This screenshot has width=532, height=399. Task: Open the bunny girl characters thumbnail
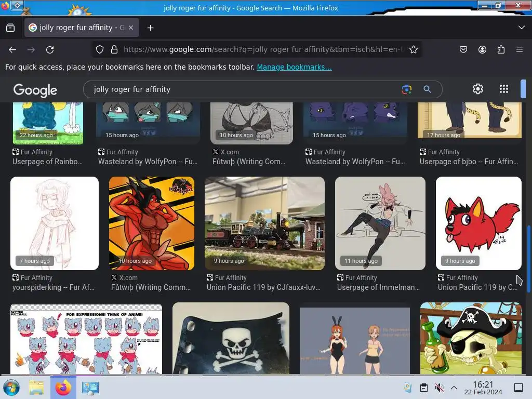tap(355, 341)
